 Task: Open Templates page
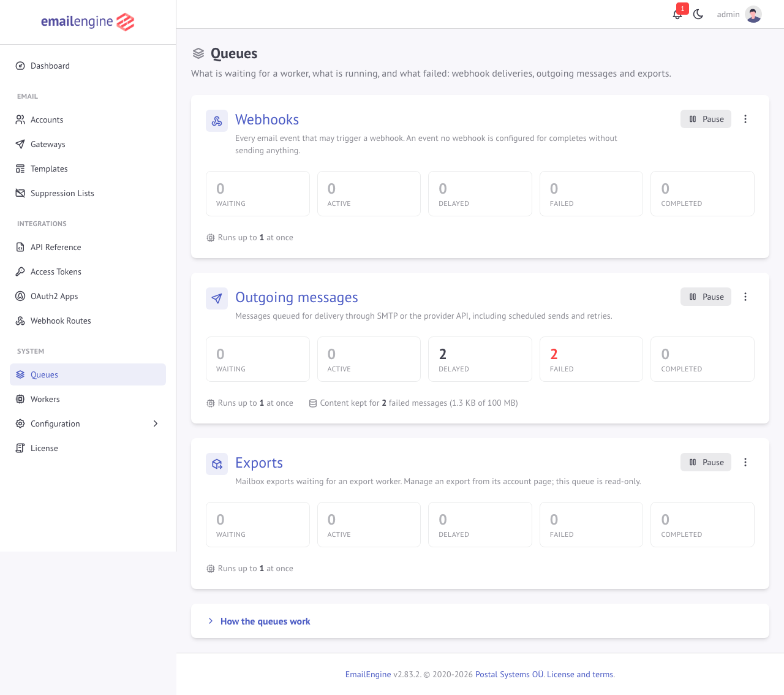88,169
